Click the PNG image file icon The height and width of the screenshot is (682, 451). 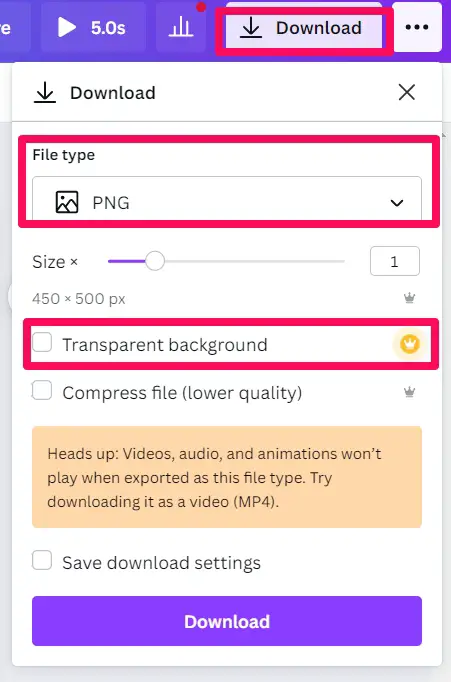(67, 202)
